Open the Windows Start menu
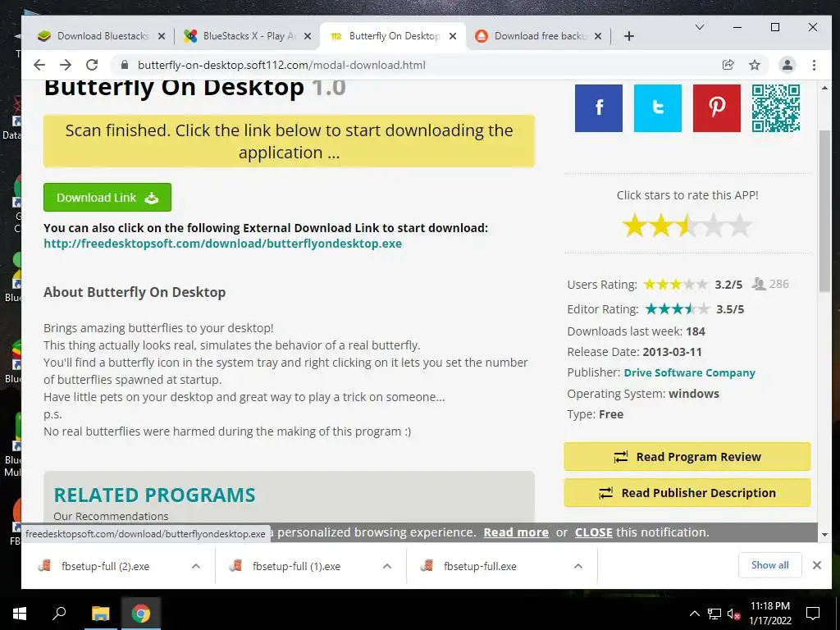The width and height of the screenshot is (840, 630). coord(20,614)
